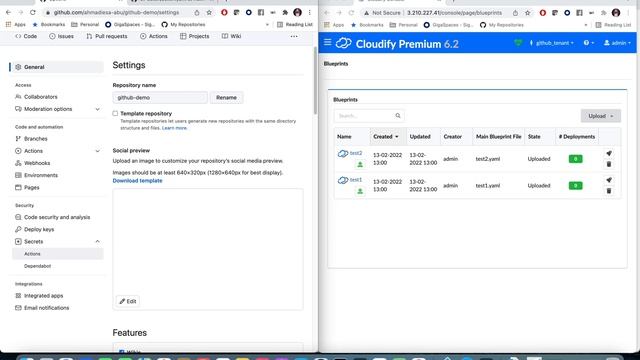Open the GitHub Code tab
This screenshot has width=640, height=360.
click(26, 36)
